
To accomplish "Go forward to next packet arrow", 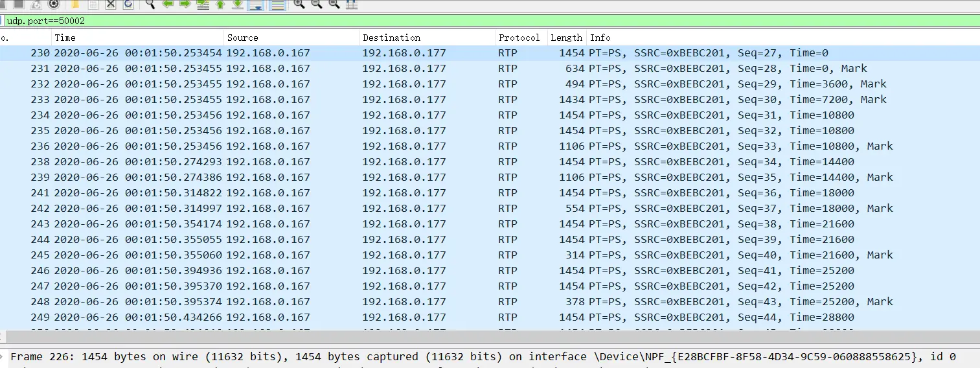I will coord(185,4).
